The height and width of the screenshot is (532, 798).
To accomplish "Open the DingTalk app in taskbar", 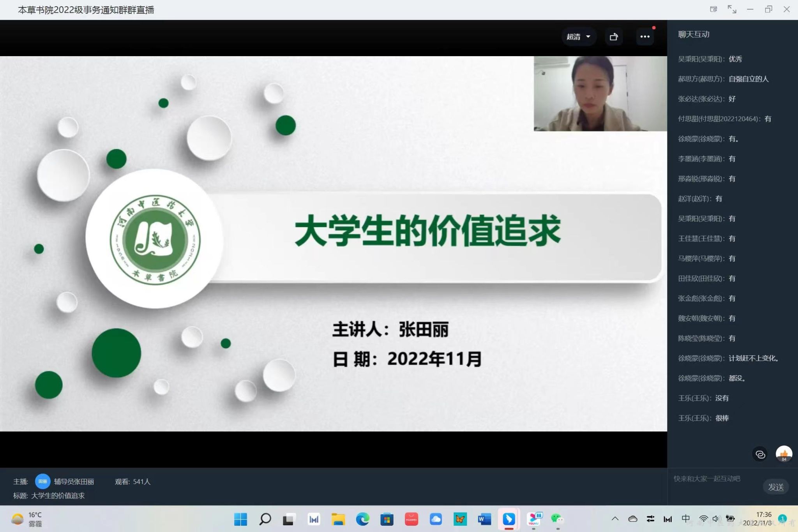I will 509,519.
